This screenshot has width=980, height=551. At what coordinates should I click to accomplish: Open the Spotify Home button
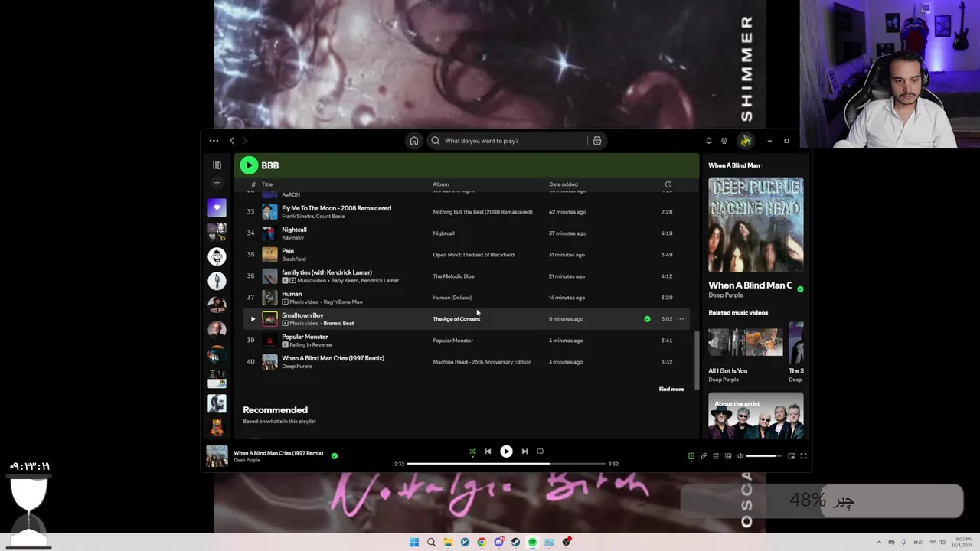point(414,141)
